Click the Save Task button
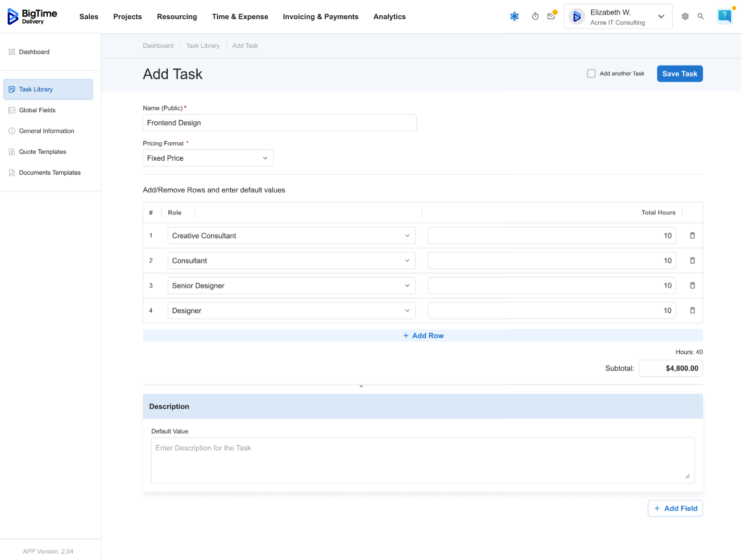The width and height of the screenshot is (741, 560). click(679, 74)
